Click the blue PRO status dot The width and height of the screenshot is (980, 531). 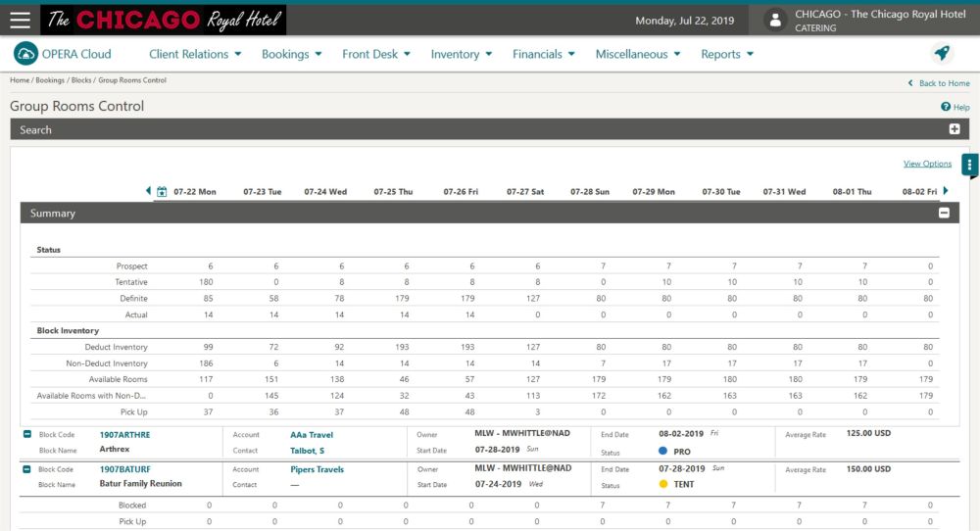(663, 451)
